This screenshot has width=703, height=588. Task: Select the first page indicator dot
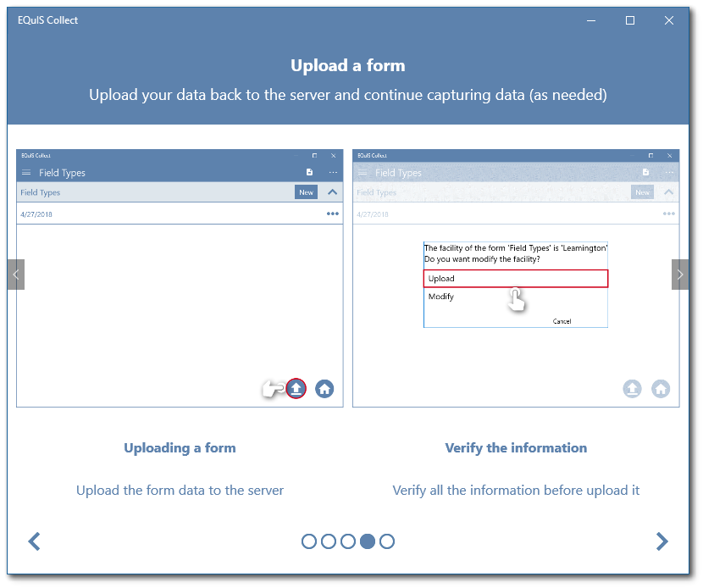tap(309, 541)
